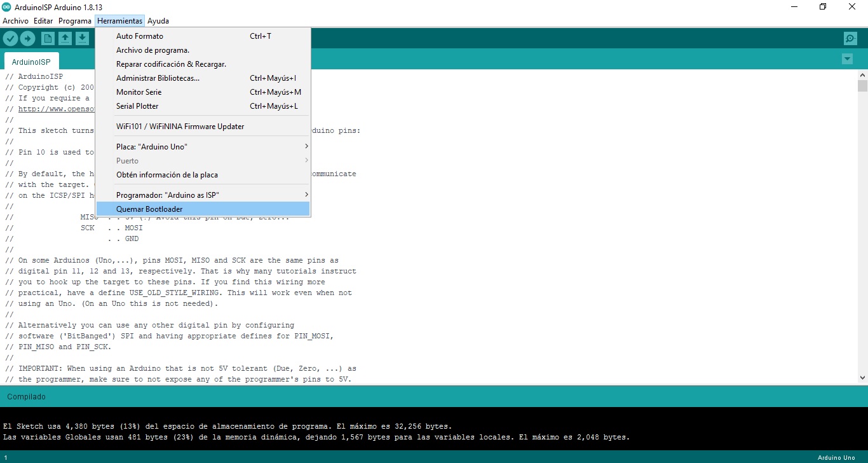Minimize the Arduino IDE window

[x=794, y=6]
